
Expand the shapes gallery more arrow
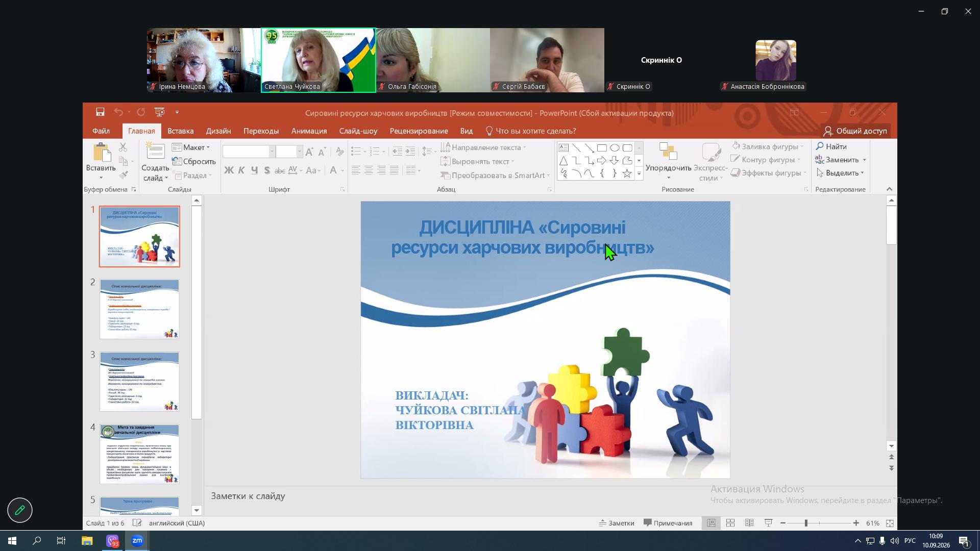639,173
